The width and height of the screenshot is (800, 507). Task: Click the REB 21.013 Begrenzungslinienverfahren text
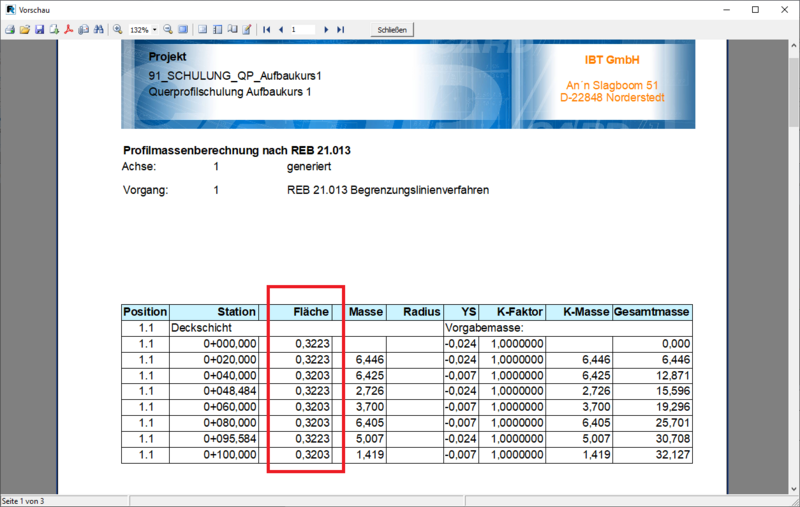388,190
